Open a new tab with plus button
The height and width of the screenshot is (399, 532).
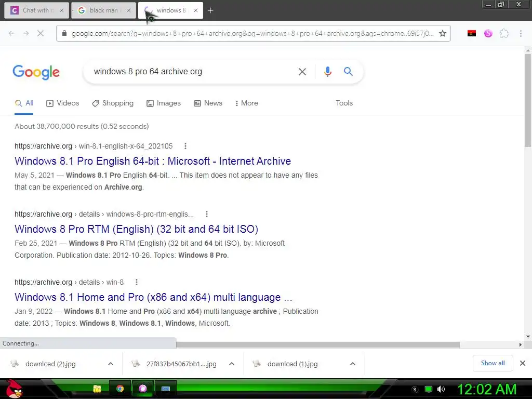pyautogui.click(x=210, y=10)
